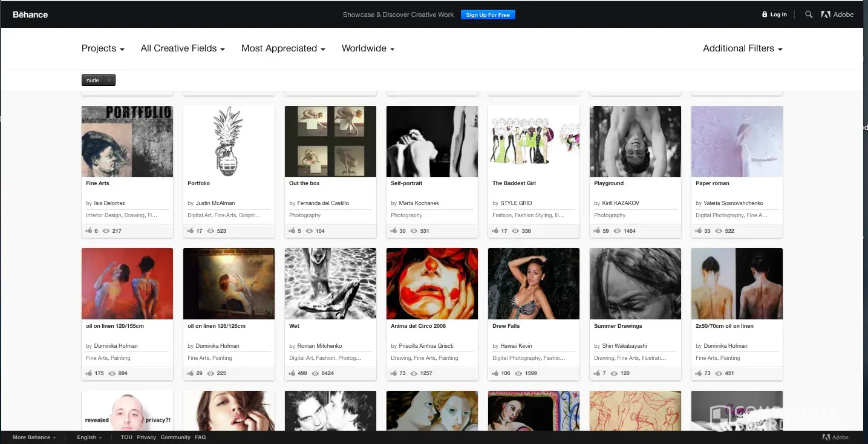The image size is (868, 444).
Task: Open the 'Portfolio' pineapple grenade thumbnail
Action: tap(229, 142)
